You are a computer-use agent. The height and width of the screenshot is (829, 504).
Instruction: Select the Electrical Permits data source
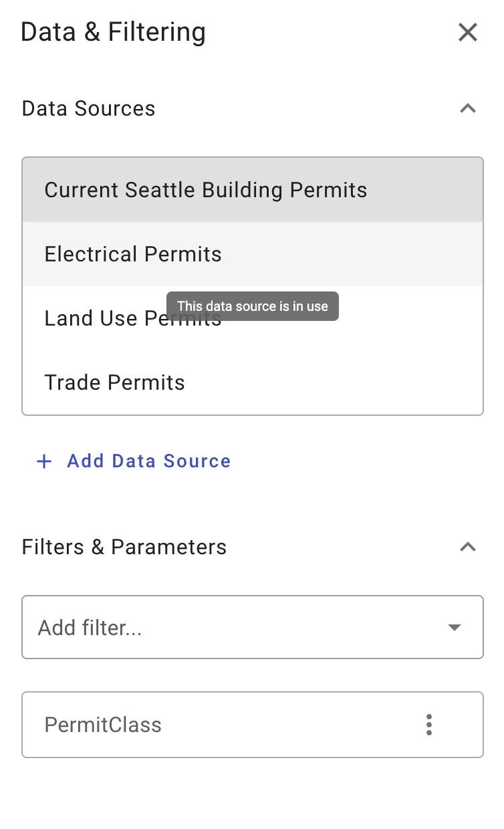[253, 254]
